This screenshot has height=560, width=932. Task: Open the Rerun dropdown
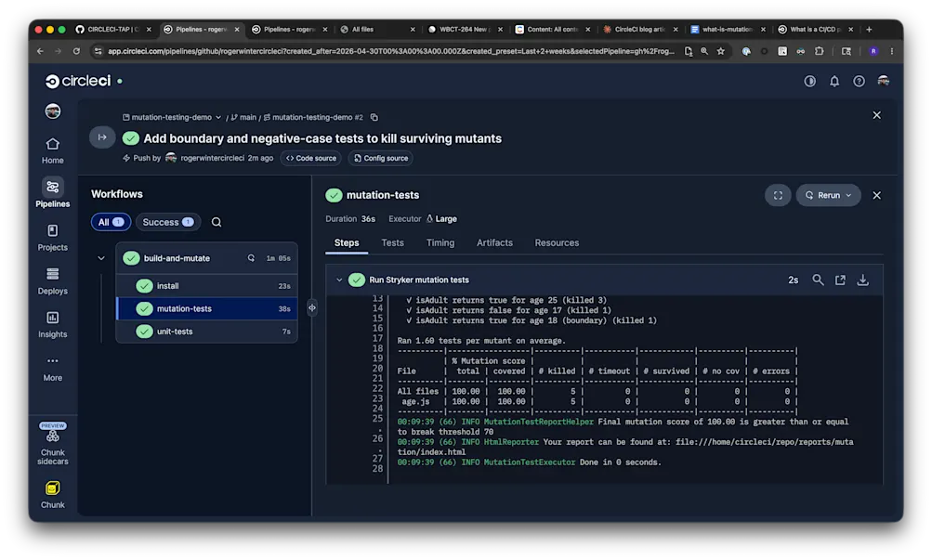pos(828,195)
